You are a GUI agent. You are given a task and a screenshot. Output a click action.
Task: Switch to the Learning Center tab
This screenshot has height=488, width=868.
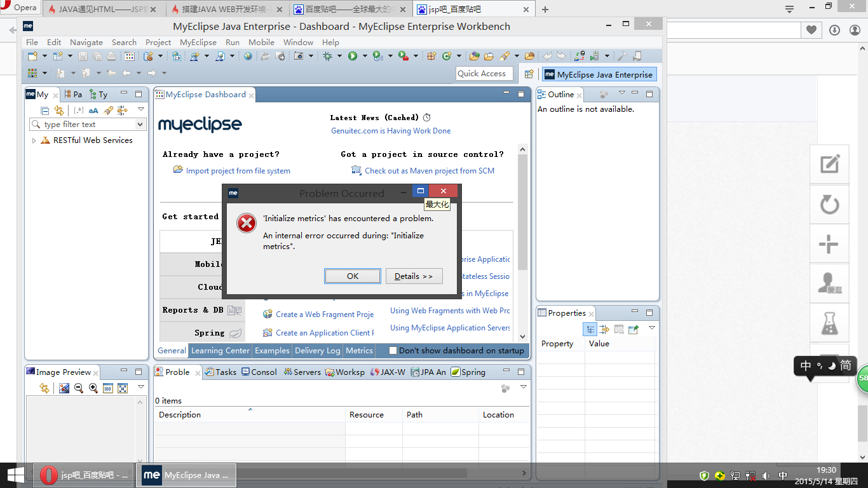(x=220, y=350)
